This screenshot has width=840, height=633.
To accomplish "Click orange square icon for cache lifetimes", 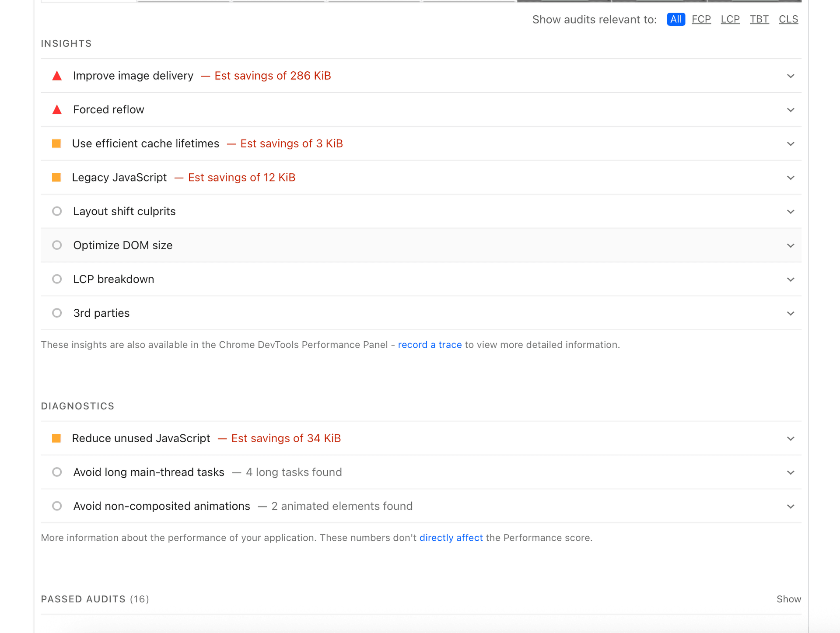I will 56,143.
